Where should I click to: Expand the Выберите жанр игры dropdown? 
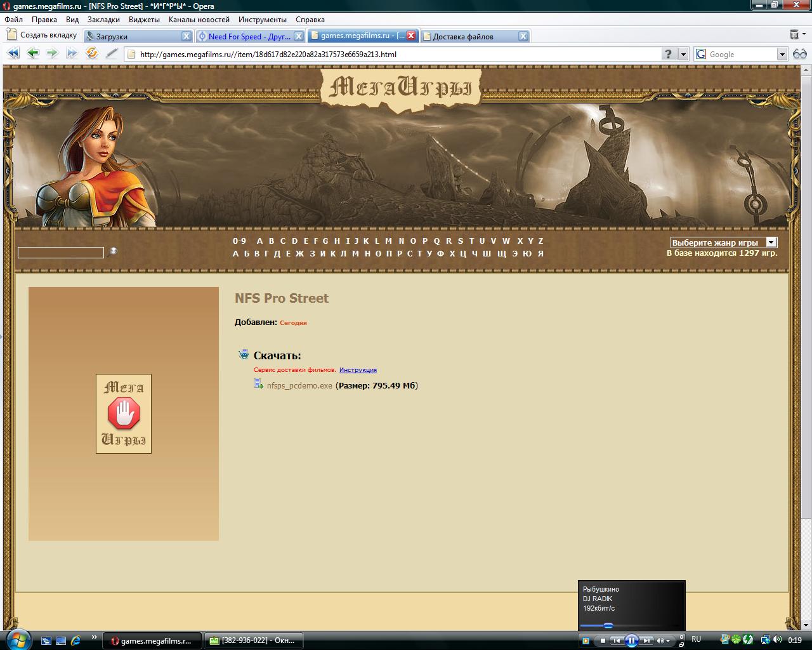click(x=771, y=242)
